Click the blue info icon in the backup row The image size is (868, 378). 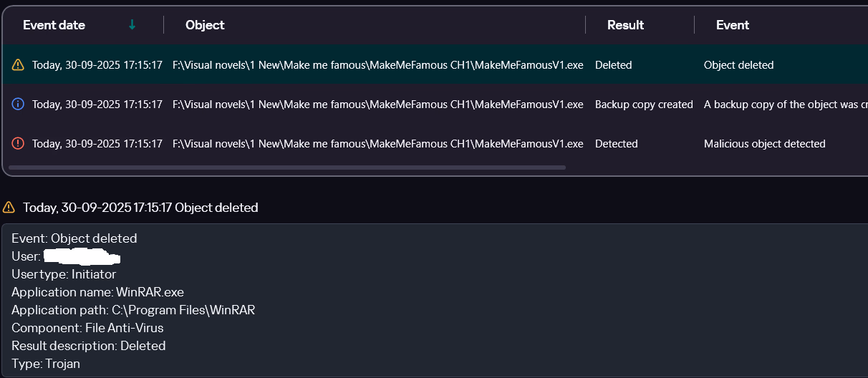tap(19, 105)
